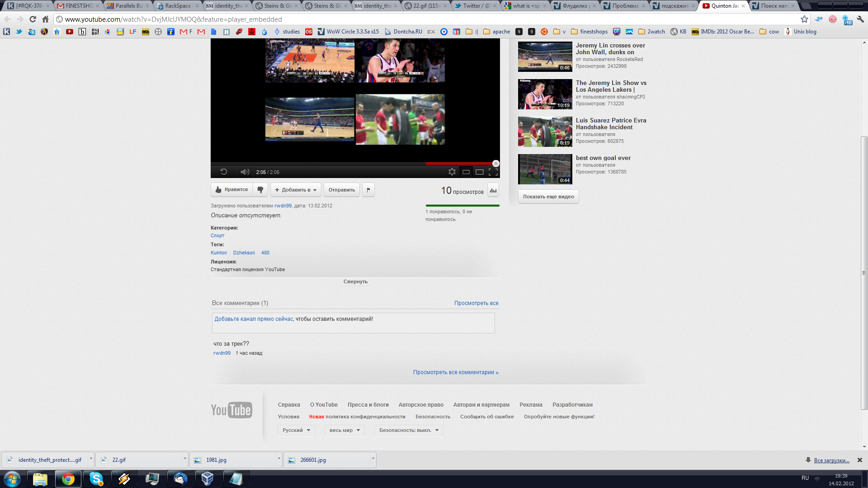Viewport: 868px width, 488px height.
Task: Open video quality settings gear
Action: [452, 172]
